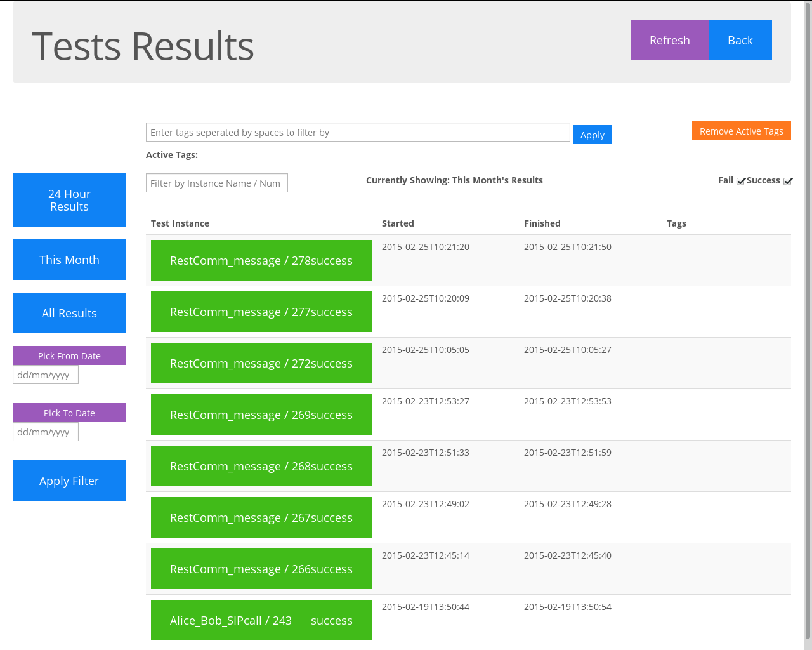Open the Pick To Date picker
Image resolution: width=812 pixels, height=650 pixels.
coord(69,413)
